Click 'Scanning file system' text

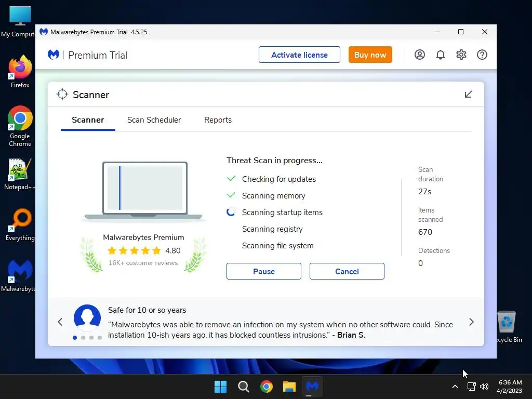(x=277, y=246)
